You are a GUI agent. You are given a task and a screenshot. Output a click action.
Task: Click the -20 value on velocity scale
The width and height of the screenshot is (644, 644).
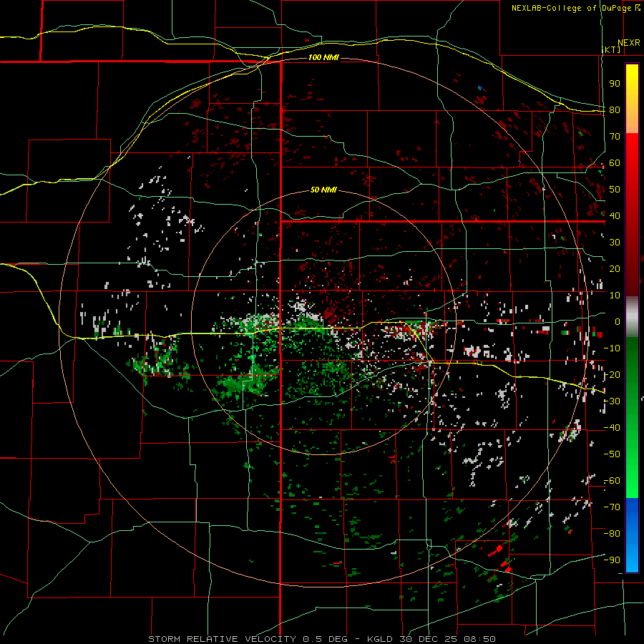(x=612, y=374)
